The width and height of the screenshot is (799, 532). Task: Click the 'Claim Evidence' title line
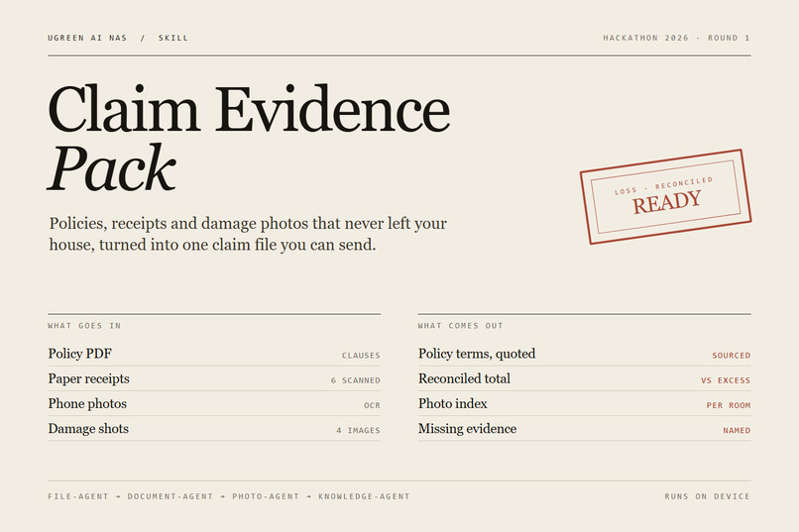(249, 109)
